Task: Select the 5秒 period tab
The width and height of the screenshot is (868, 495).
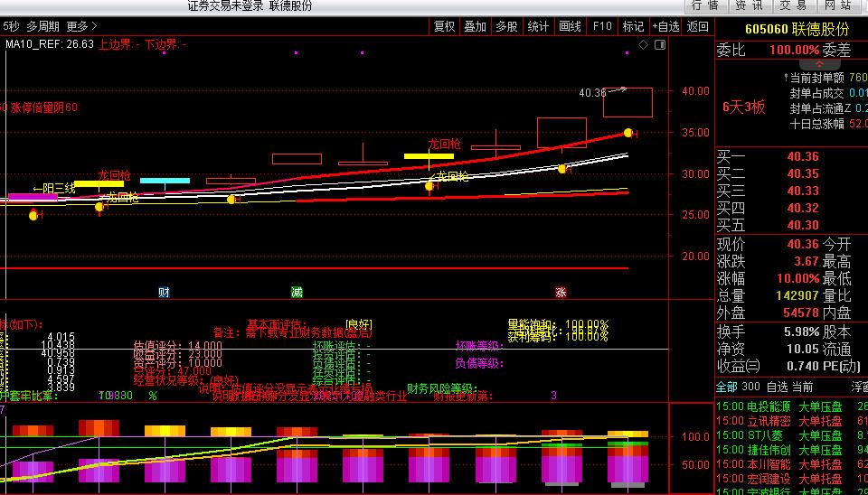Action: tap(11, 26)
